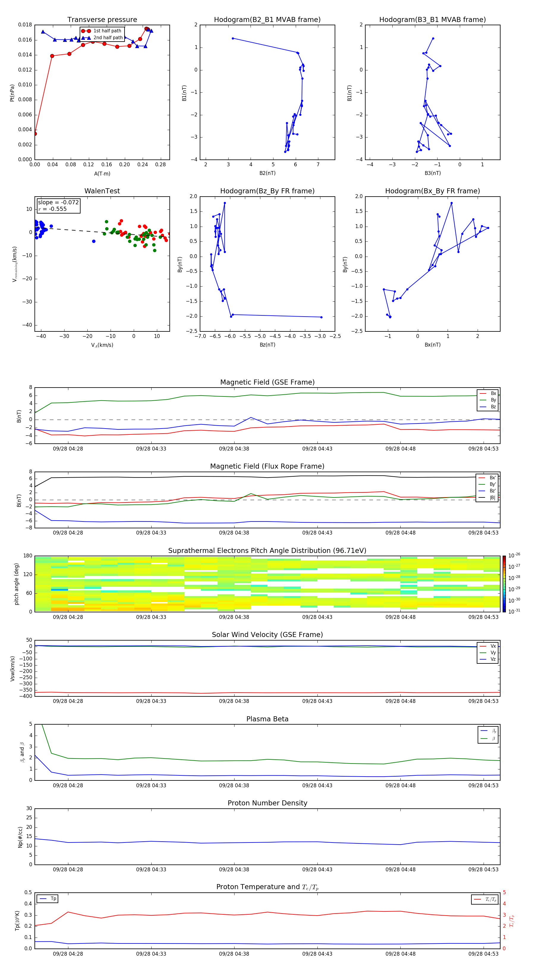The width and height of the screenshot is (535, 980).
Task: Click the "By'" flux rope legend entry
Action: [487, 484]
